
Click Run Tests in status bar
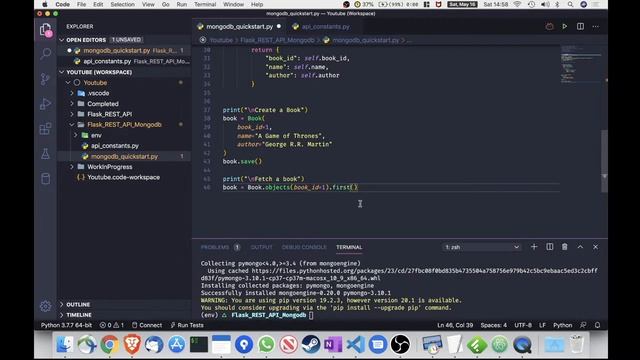187,325
